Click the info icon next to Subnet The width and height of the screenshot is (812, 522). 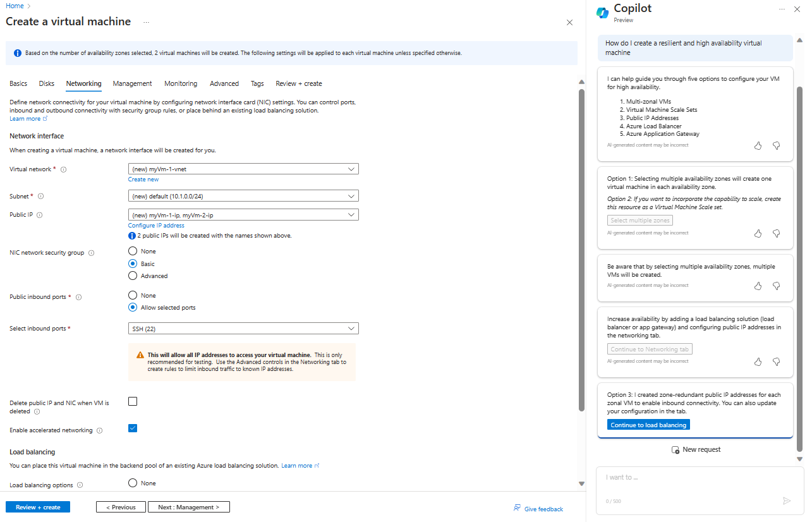coord(41,197)
